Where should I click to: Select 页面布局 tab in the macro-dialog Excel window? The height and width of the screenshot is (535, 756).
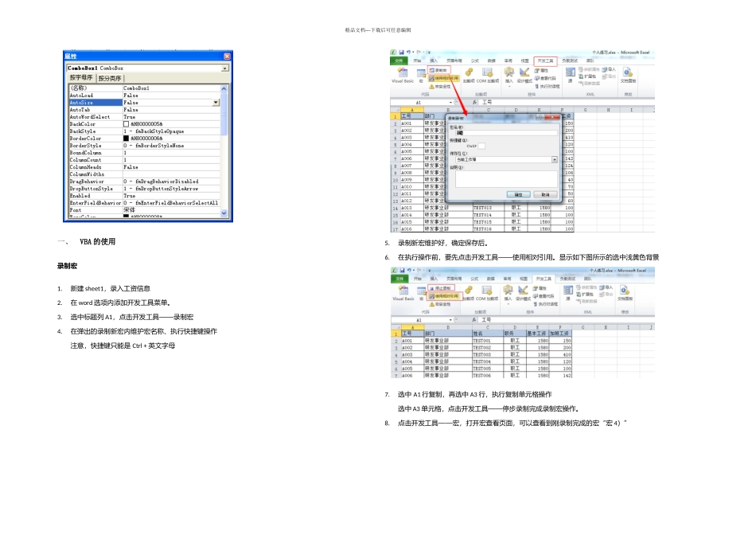point(454,61)
